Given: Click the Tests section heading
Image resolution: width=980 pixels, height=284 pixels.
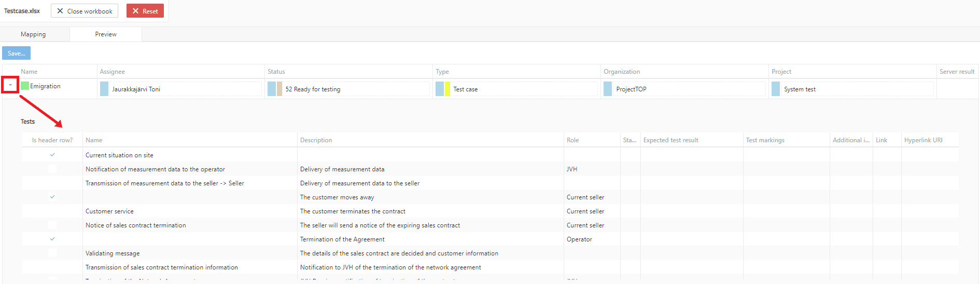Looking at the screenshot, I should tap(28, 121).
